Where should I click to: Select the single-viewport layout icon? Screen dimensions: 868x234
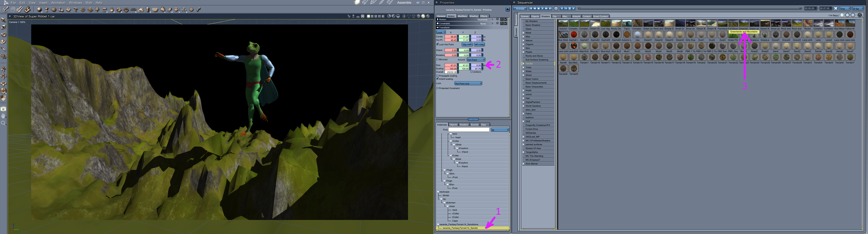tap(369, 16)
